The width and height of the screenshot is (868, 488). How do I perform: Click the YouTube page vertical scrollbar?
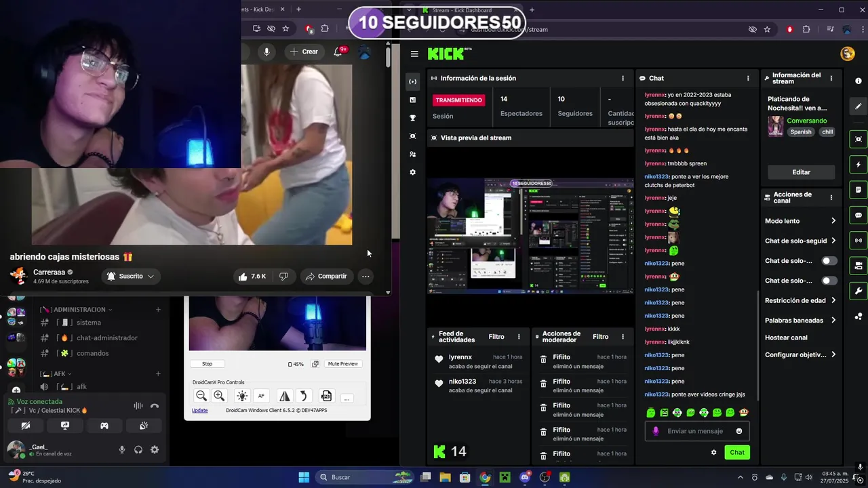point(388,57)
